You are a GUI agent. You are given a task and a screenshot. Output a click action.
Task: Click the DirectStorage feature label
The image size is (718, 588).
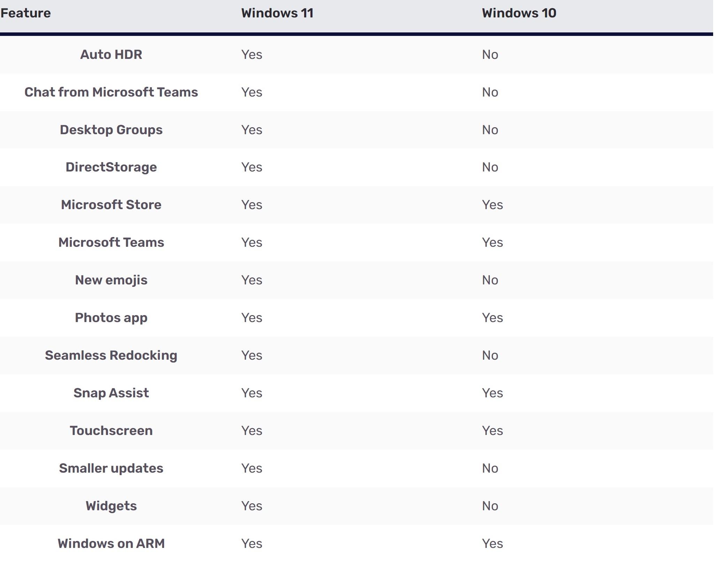111,167
